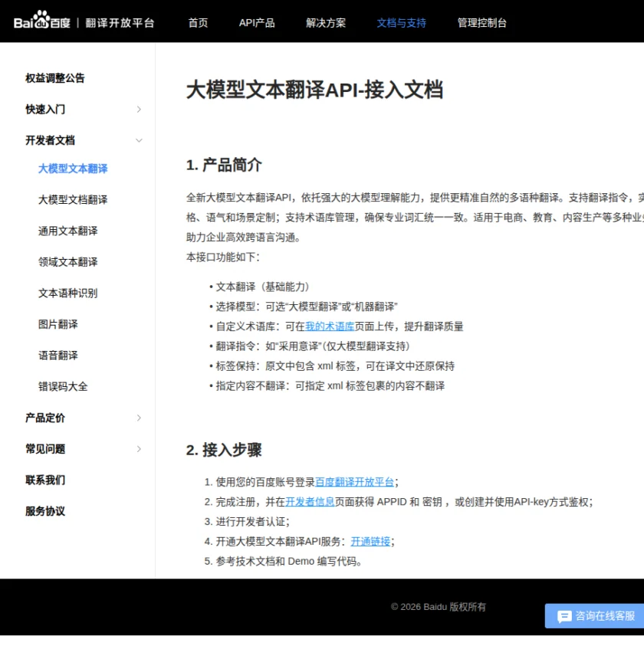
Task: Open the API产品 navigation menu item
Action: pyautogui.click(x=257, y=23)
